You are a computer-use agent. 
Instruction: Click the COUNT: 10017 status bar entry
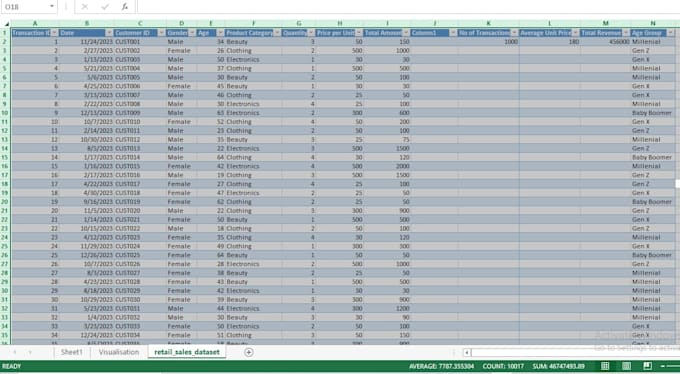point(503,366)
